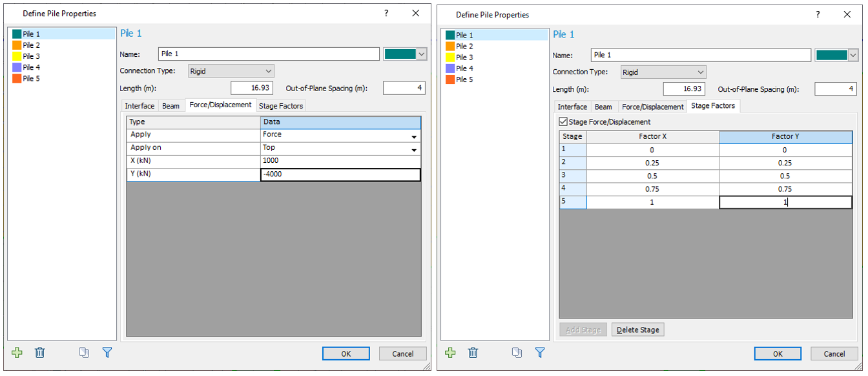The width and height of the screenshot is (868, 376).
Task: Select stage 1 row header
Action: click(573, 150)
